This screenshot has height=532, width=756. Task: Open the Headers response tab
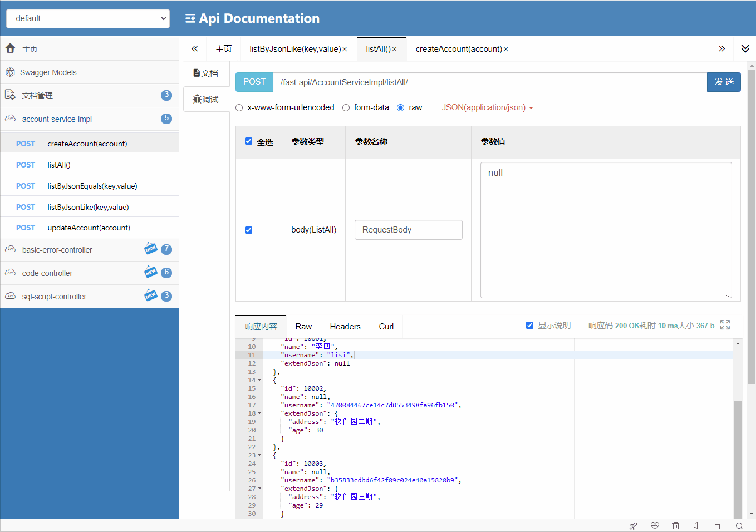(345, 327)
